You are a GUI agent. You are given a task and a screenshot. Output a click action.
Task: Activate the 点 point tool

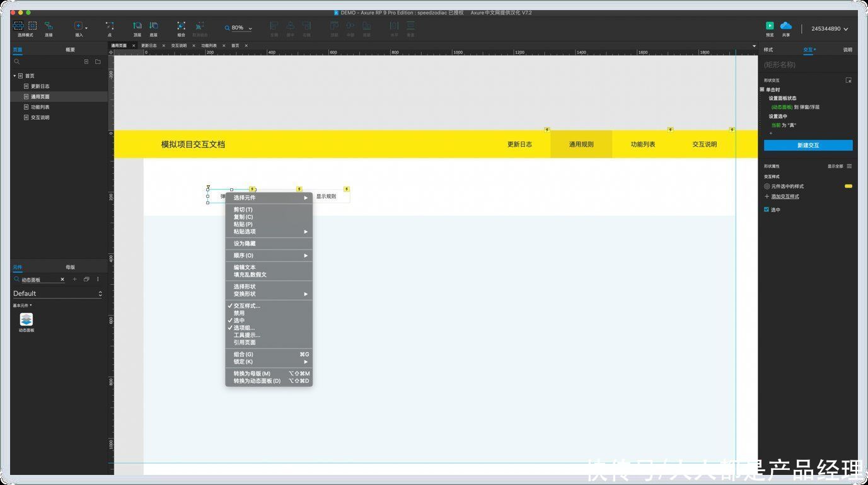[110, 26]
